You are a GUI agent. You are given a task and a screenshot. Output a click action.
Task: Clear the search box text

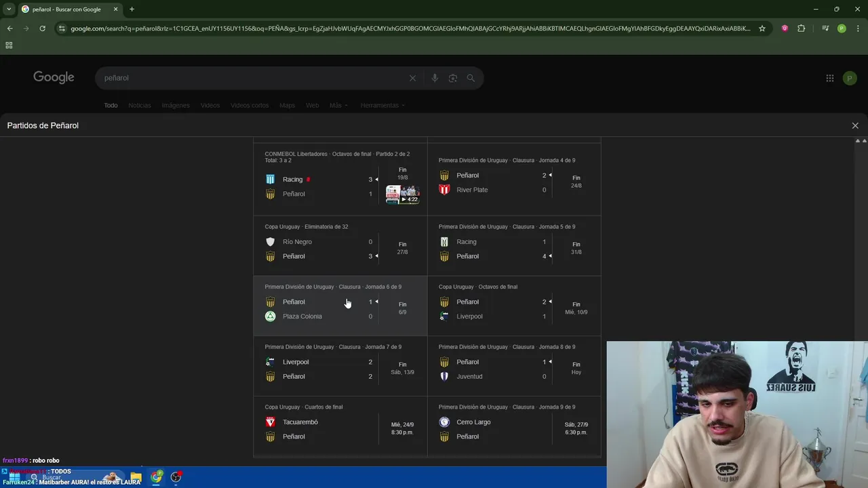[412, 78]
